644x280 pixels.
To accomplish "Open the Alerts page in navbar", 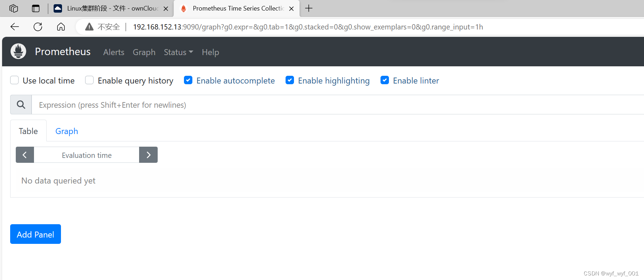I will (114, 52).
